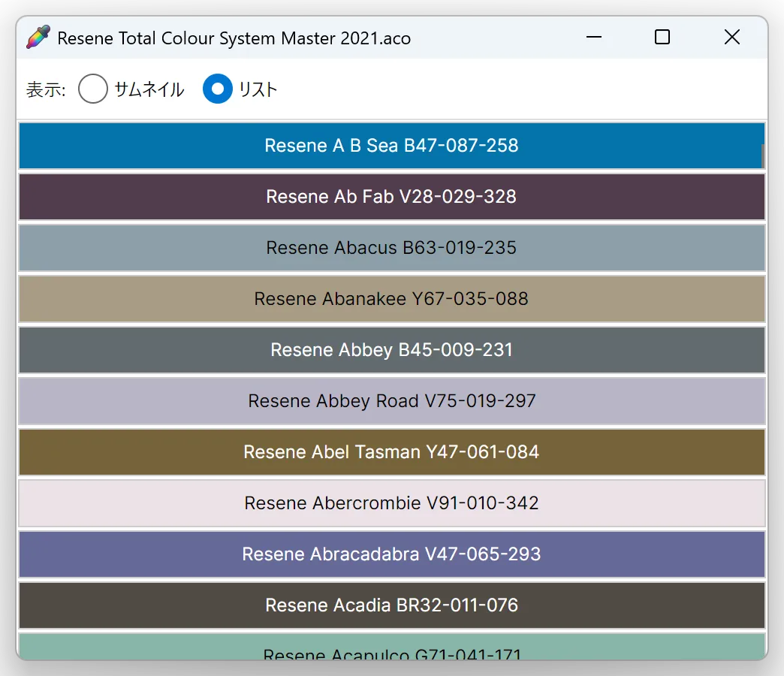Select the サムネイル radio button
784x676 pixels.
point(93,89)
